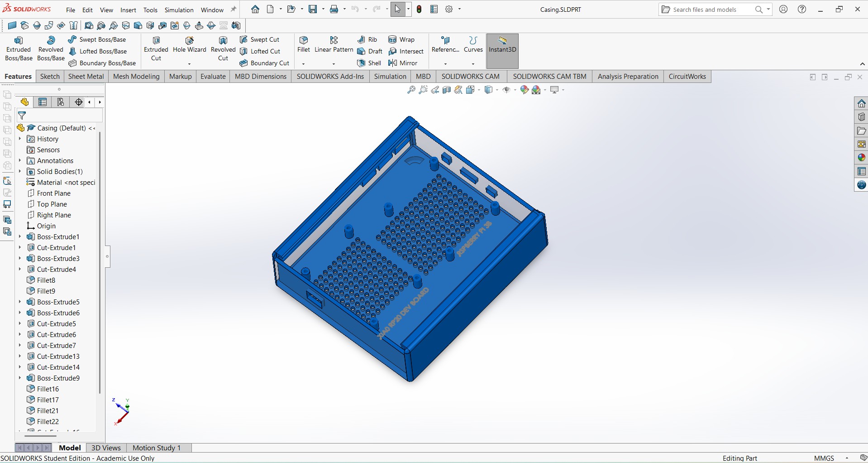Image resolution: width=868 pixels, height=463 pixels.
Task: Select the Fillet16 feature
Action: click(x=43, y=389)
